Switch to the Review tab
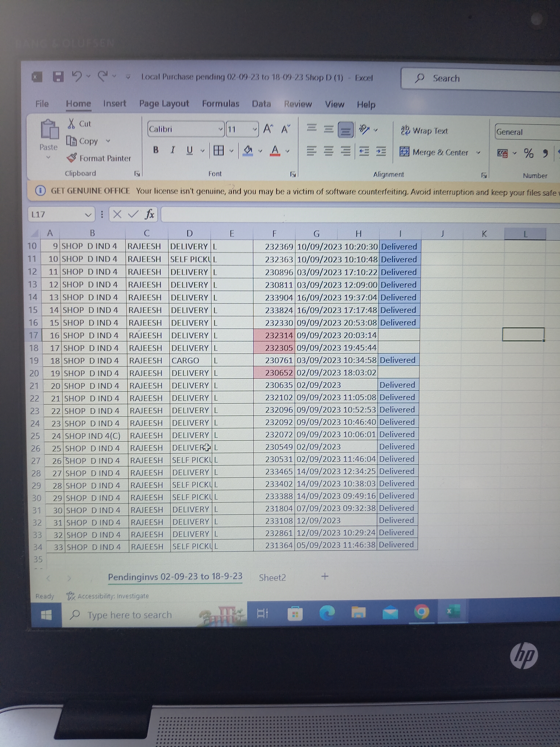The height and width of the screenshot is (747, 560). (298, 104)
